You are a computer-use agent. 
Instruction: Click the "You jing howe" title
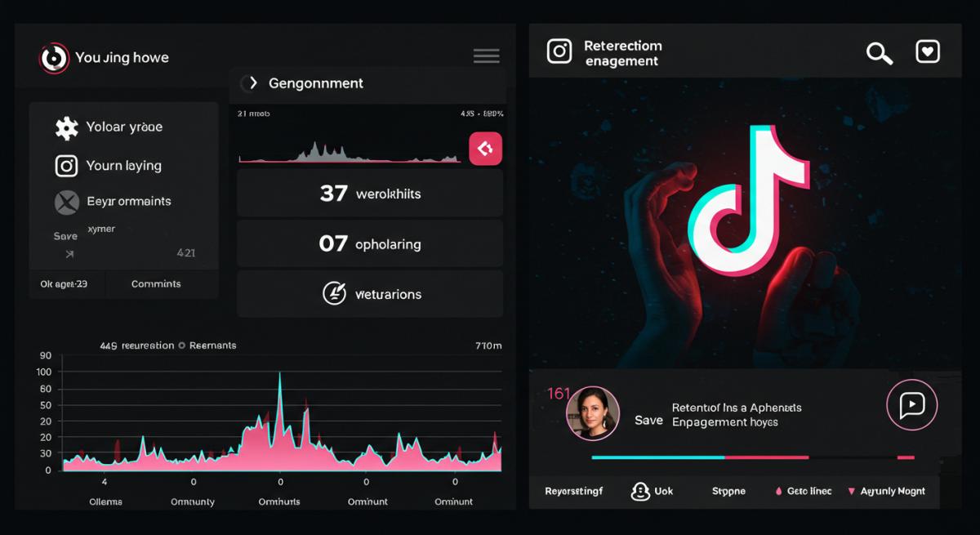(x=122, y=58)
